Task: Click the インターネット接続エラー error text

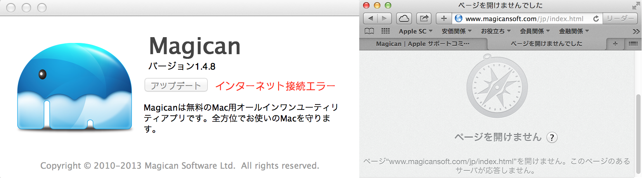Action: [x=275, y=86]
